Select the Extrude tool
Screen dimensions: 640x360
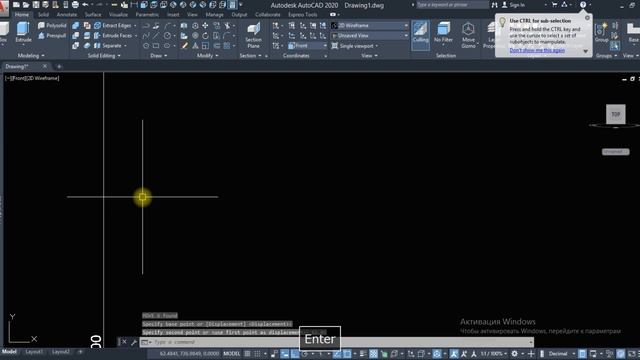[x=23, y=32]
